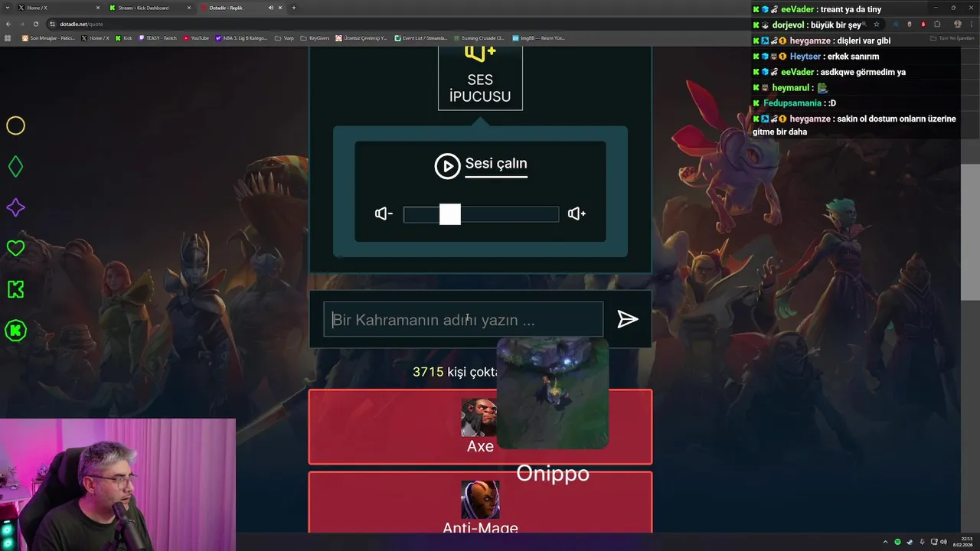
Task: Mute the Dotadle tab via speaker icon
Action: click(270, 8)
